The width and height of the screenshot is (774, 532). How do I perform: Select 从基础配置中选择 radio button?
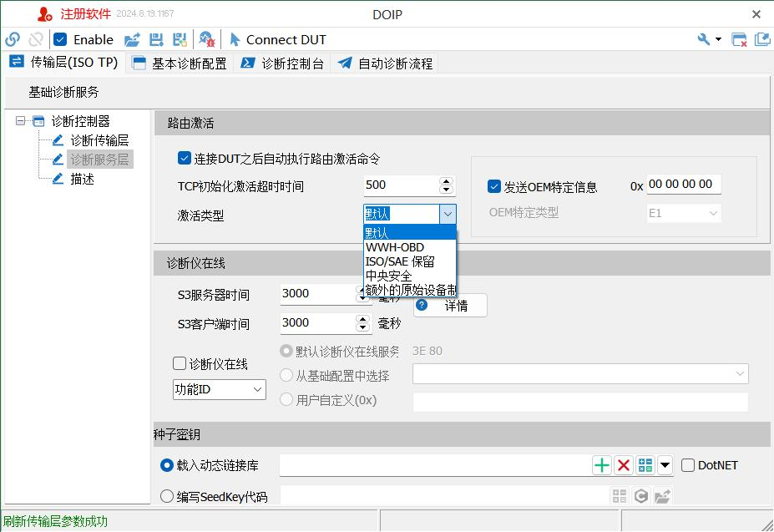(286, 376)
